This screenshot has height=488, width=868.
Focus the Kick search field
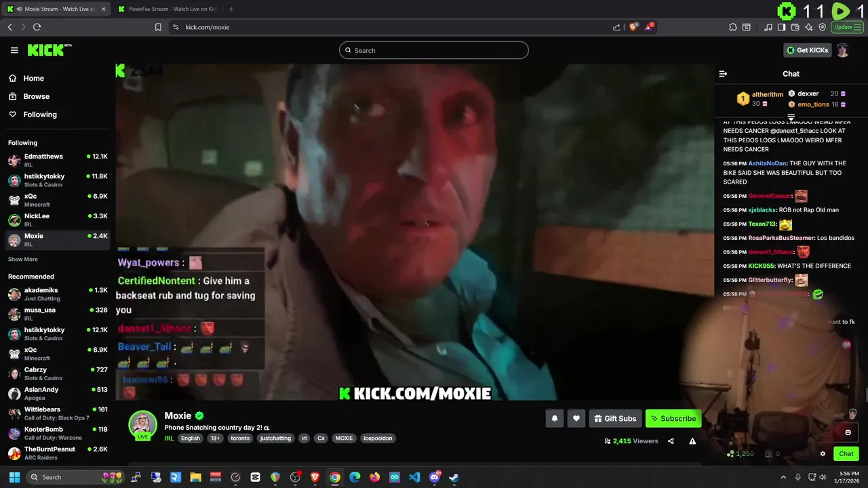coord(434,50)
